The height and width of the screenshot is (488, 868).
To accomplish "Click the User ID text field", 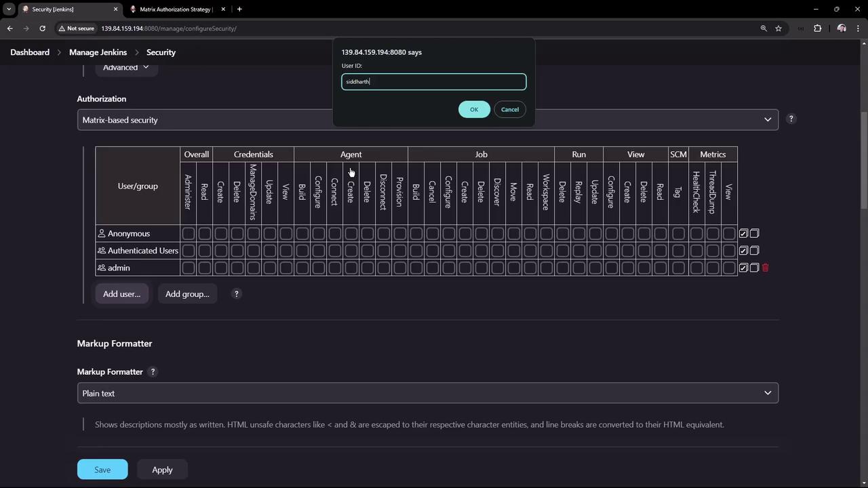I will (434, 82).
